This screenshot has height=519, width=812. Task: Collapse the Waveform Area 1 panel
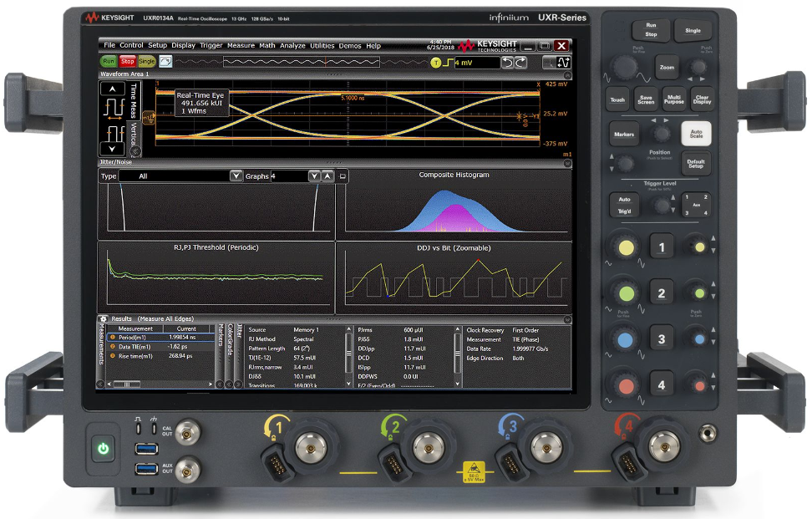pos(567,74)
